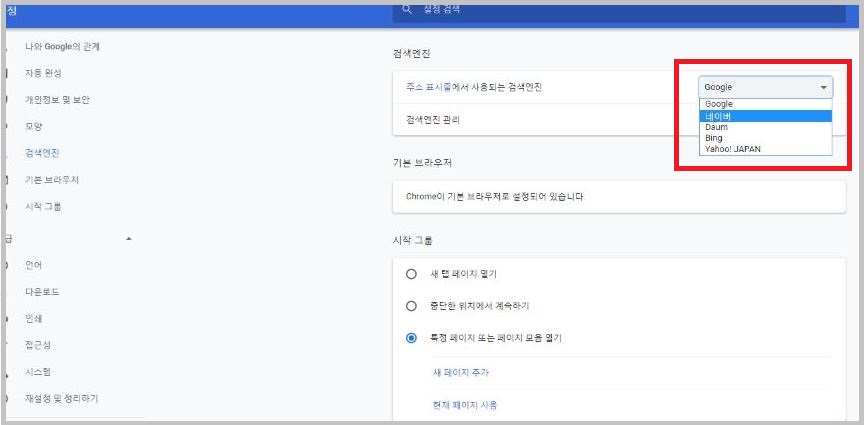The width and height of the screenshot is (864, 425).
Task: Open the '인쇄' settings section
Action: [34, 319]
